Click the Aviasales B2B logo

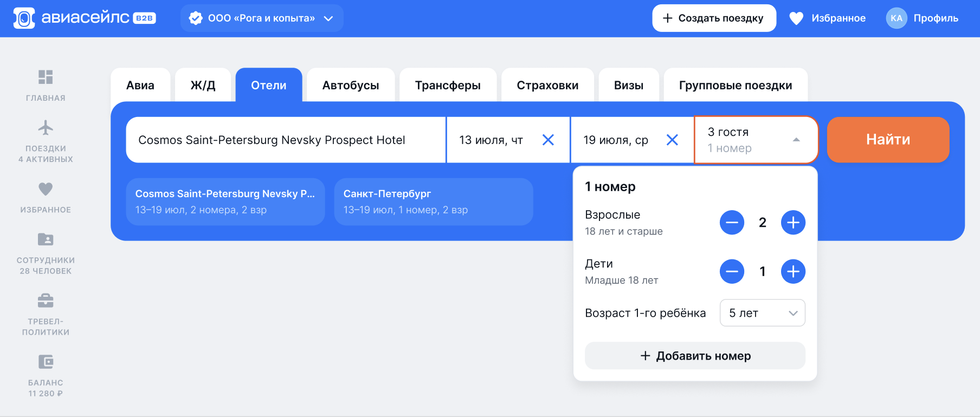click(x=85, y=18)
